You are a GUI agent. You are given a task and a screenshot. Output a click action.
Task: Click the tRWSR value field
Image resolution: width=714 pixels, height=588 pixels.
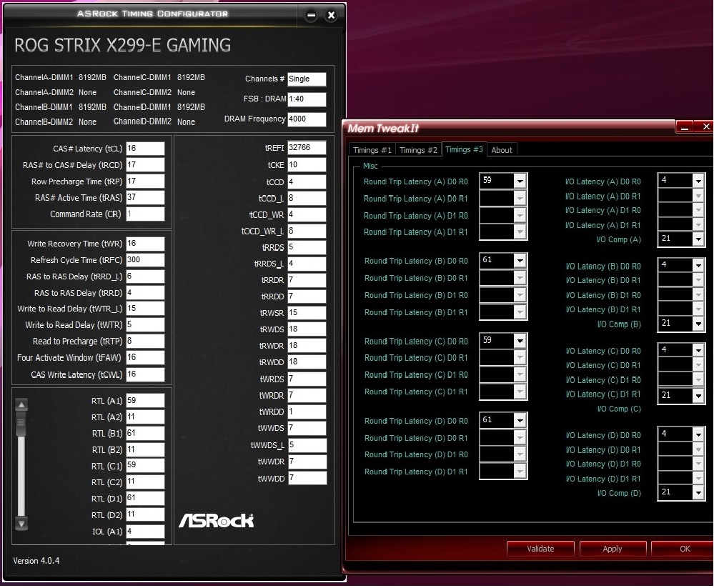point(307,313)
